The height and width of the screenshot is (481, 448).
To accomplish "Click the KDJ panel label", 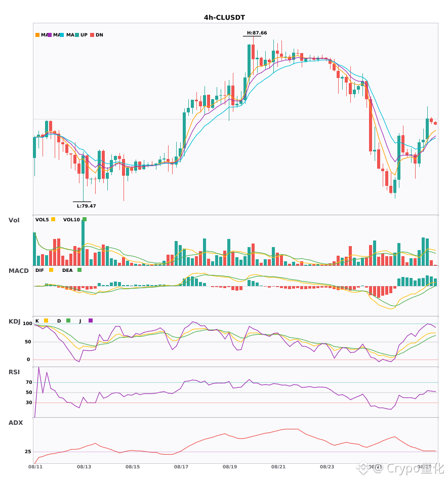I will pos(14,322).
